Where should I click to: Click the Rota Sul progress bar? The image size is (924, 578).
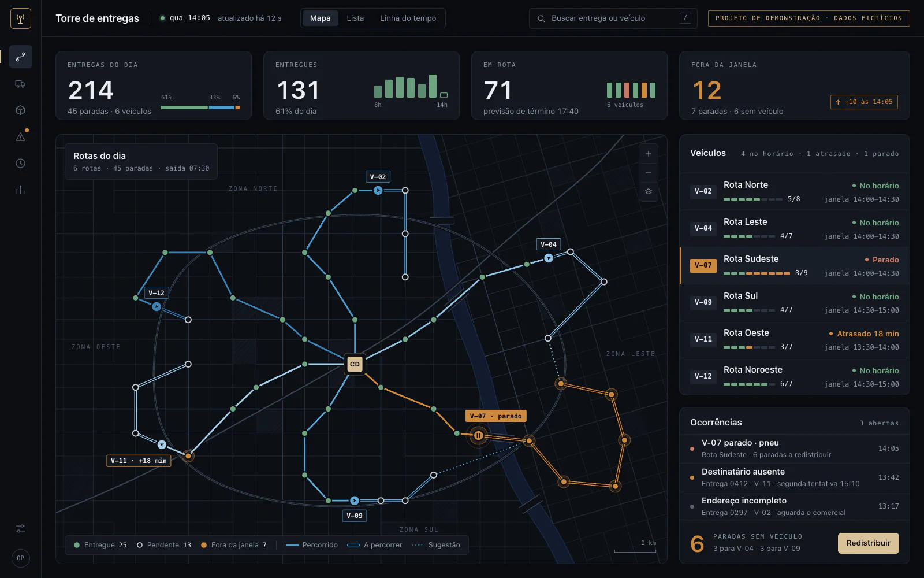[749, 310]
